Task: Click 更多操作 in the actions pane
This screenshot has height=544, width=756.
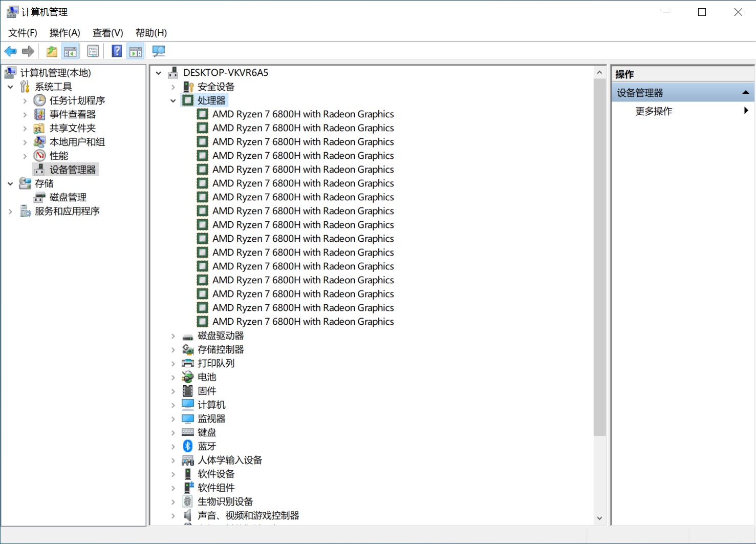Action: point(654,111)
